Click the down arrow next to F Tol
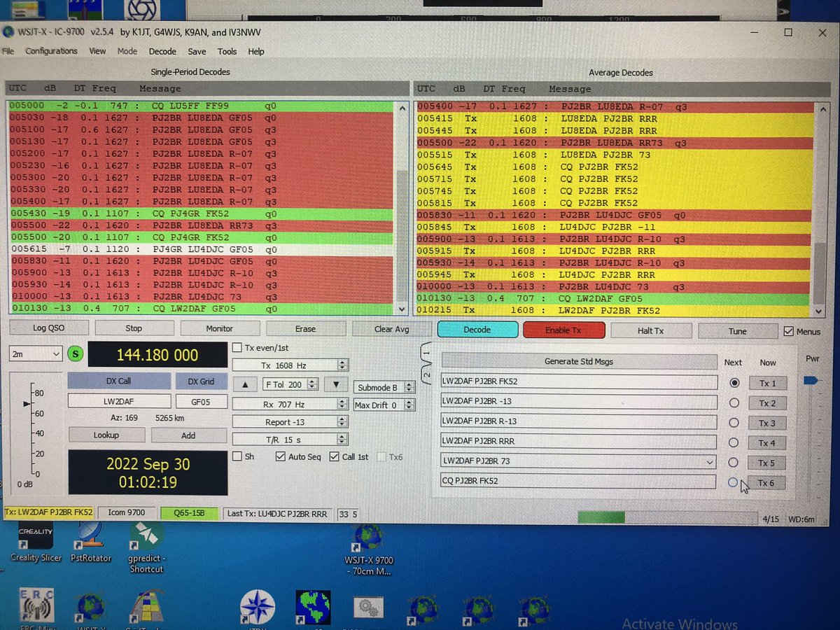The image size is (840, 630). pos(335,384)
